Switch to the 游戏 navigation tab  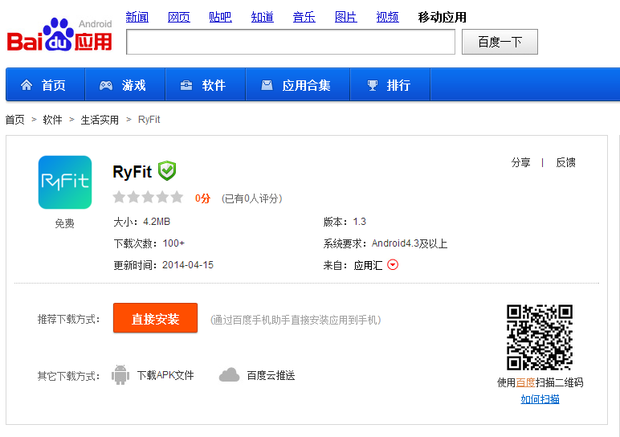coord(123,85)
